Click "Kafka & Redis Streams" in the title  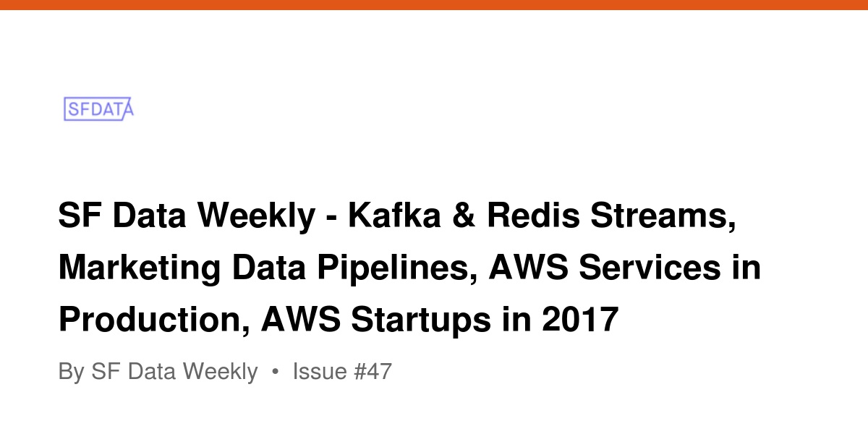point(541,216)
